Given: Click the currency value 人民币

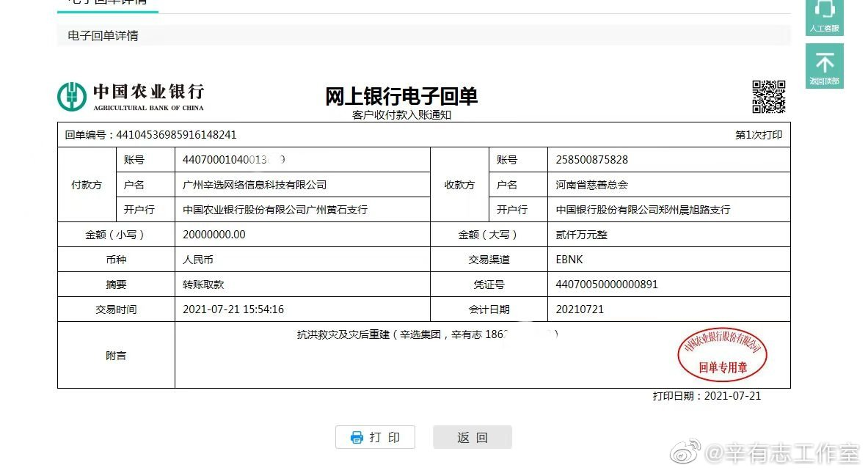Looking at the screenshot, I should pos(197,260).
